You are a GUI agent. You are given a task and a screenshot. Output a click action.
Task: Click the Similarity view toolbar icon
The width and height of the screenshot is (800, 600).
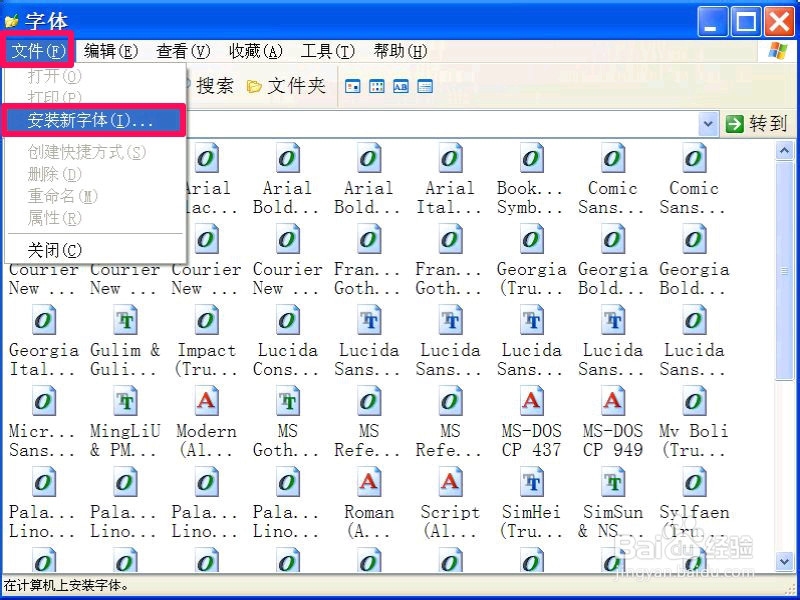401,86
